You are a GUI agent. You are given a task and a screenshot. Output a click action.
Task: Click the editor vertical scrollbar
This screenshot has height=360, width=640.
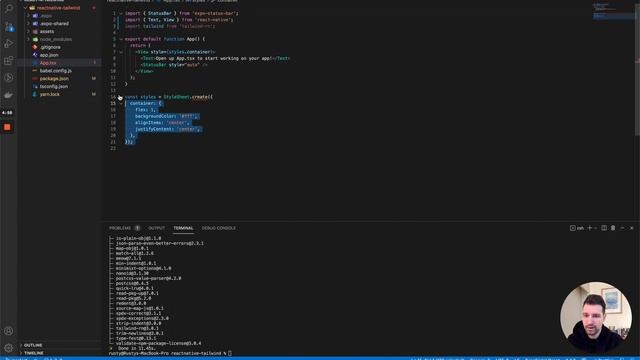tap(638, 69)
